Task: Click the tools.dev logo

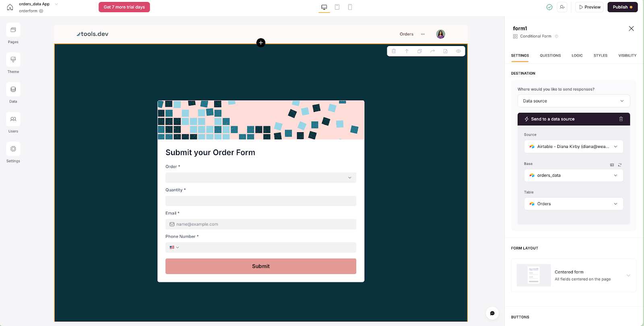Action: click(x=93, y=34)
